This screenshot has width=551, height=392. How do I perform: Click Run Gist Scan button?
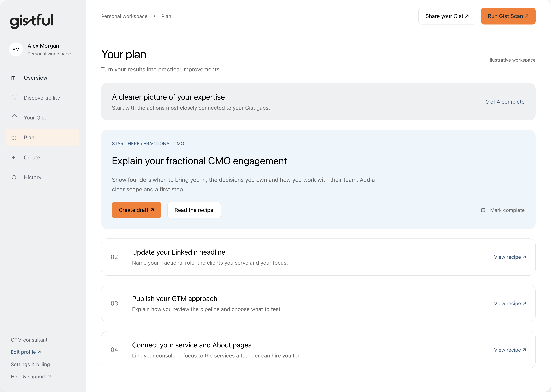[508, 16]
